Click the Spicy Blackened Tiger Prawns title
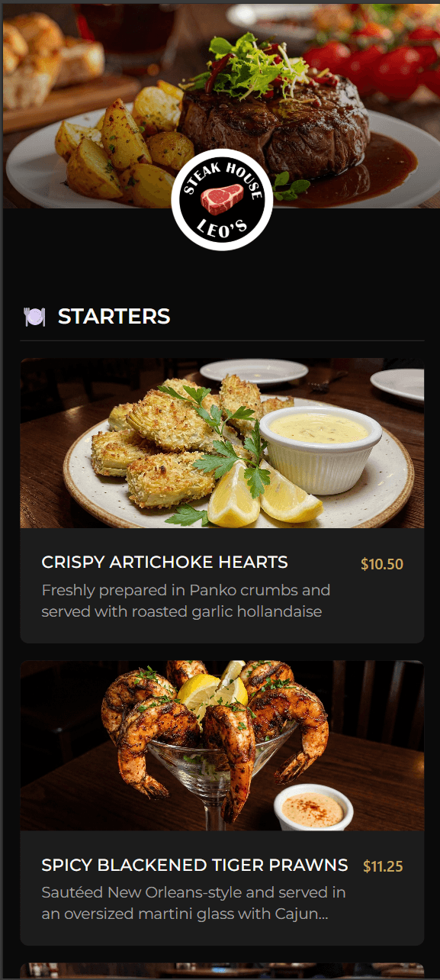Screen dimensions: 440x980 click(194, 865)
